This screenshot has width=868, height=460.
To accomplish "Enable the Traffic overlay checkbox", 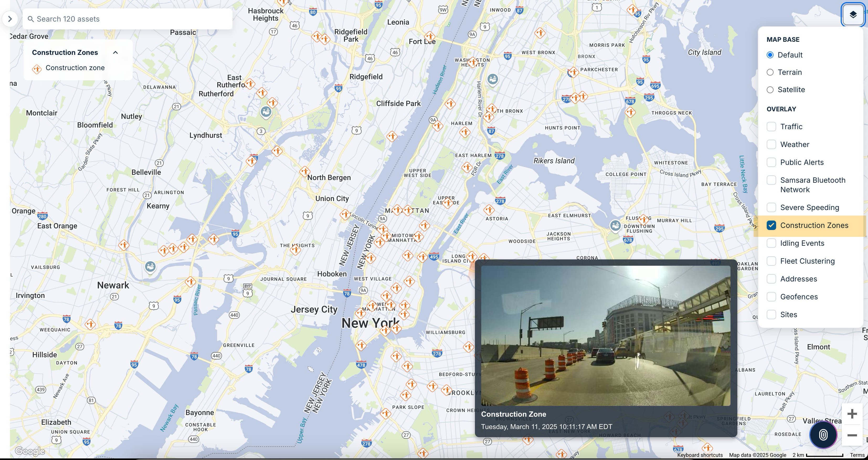I will coord(771,127).
